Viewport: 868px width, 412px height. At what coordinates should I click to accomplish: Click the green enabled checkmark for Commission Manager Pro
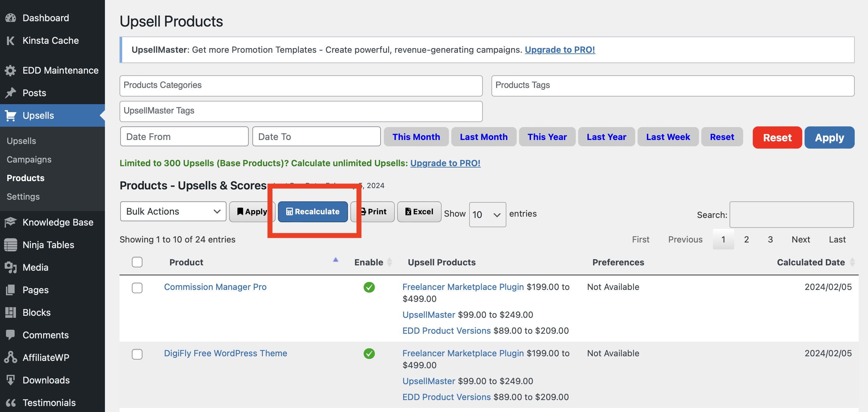369,287
